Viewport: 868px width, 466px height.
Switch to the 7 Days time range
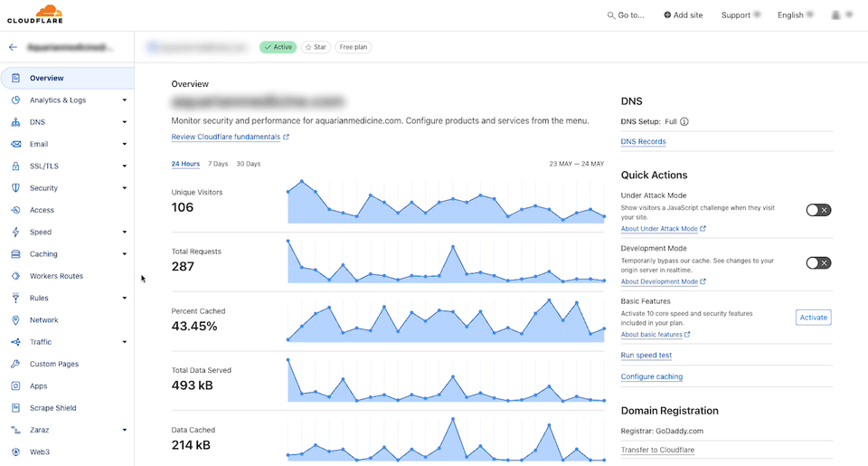tap(218, 164)
